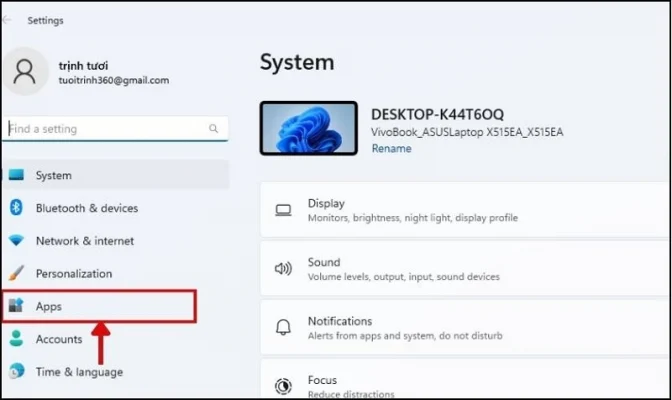Open Display settings row
The height and width of the screenshot is (400, 672).
(465, 210)
